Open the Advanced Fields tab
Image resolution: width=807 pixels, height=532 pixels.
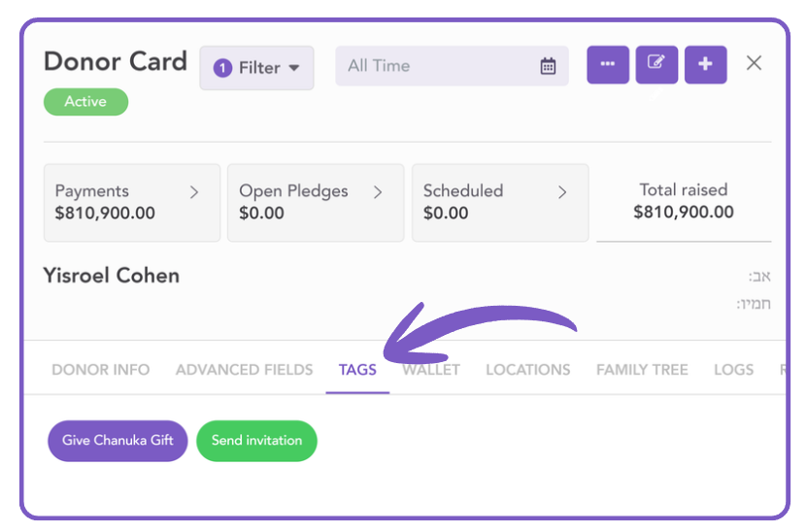click(244, 370)
